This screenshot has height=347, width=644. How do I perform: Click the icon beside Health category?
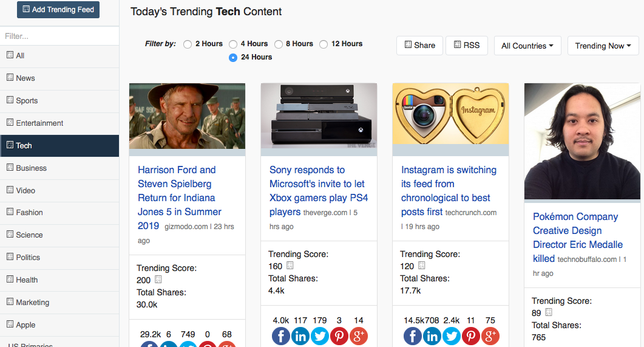click(10, 279)
